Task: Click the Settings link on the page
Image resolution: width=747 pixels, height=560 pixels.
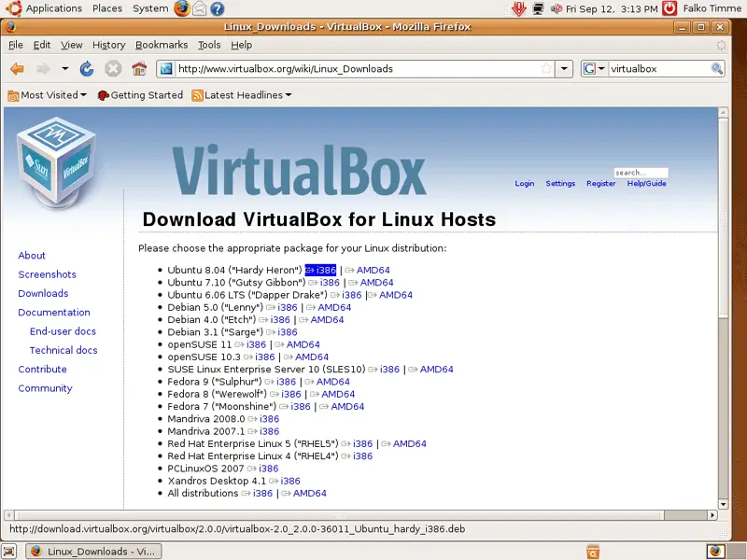Action: coord(560,183)
